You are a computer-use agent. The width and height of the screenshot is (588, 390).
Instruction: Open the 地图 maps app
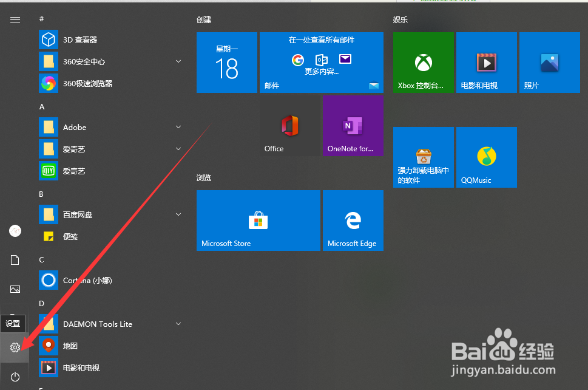112,346
